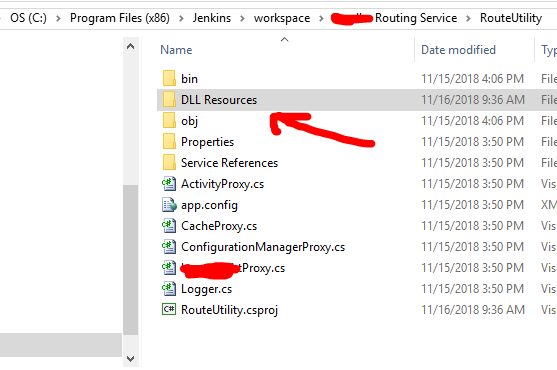
Task: Open the DLL Resources folder
Action: [x=219, y=100]
